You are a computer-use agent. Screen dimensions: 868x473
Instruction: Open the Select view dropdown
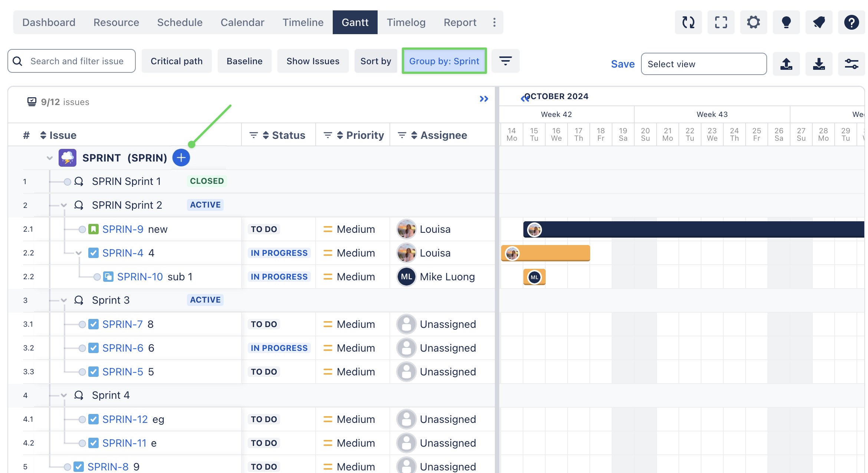(x=704, y=64)
